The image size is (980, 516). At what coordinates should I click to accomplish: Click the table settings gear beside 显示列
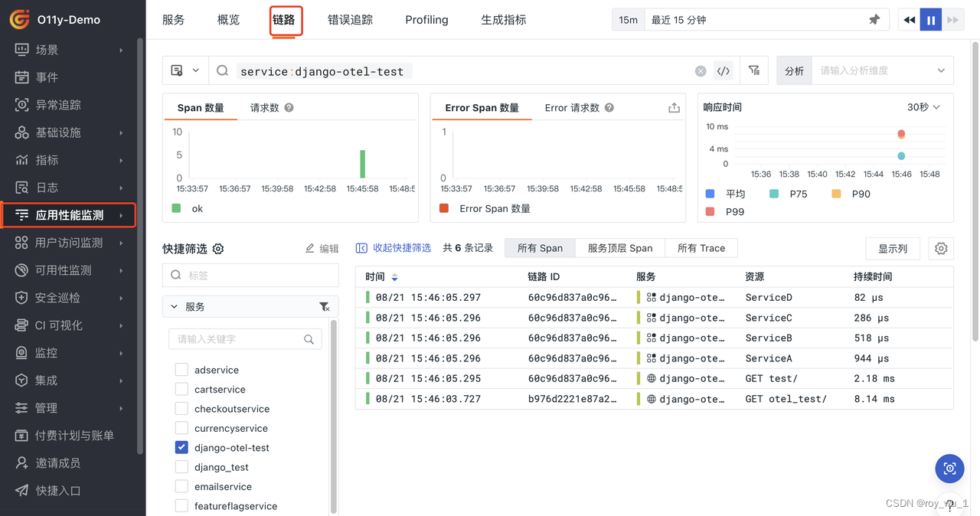pos(941,248)
